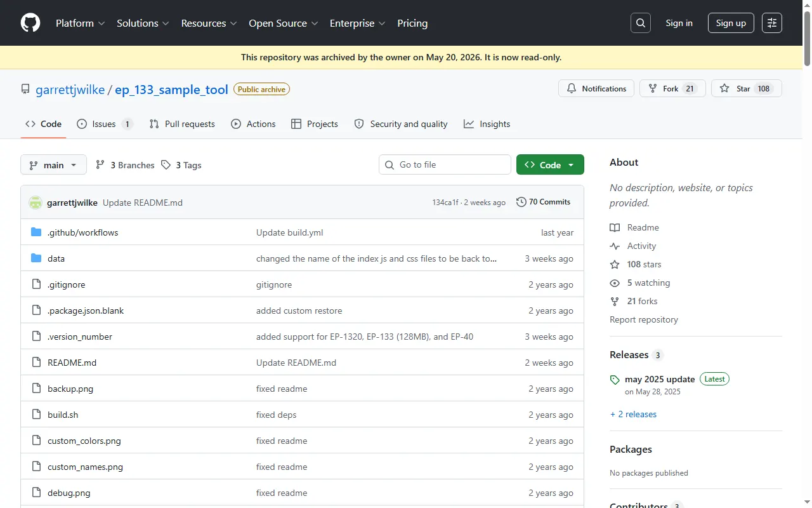Open the ep_133_sample_tool repository link
The width and height of the screenshot is (812, 508).
171,90
